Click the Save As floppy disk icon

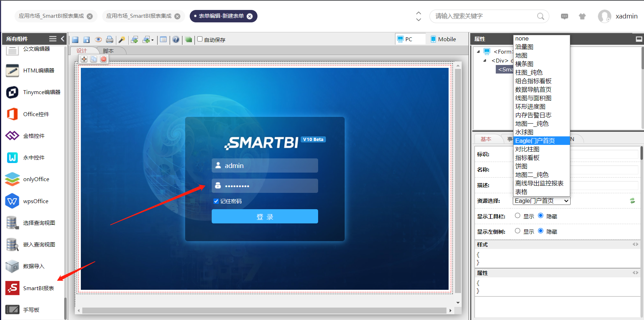pos(87,40)
